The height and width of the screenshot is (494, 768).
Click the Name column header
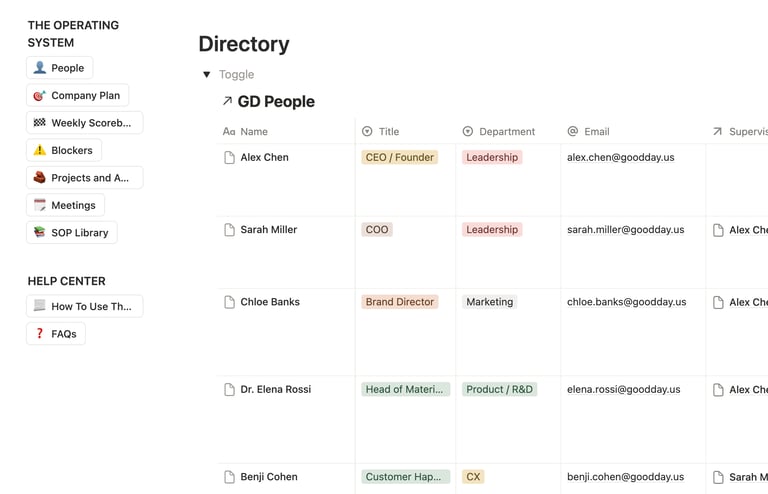(x=254, y=131)
